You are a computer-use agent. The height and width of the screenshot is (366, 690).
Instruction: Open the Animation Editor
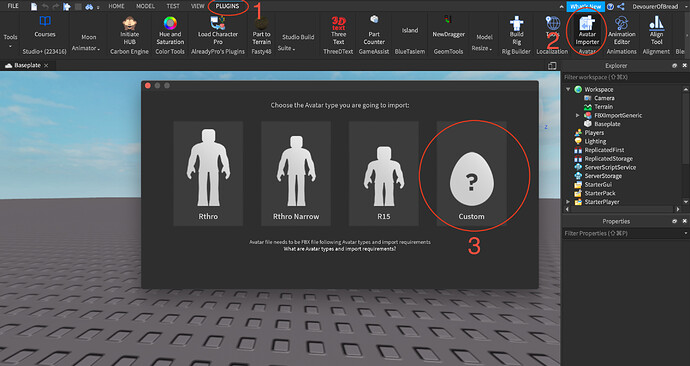[x=621, y=31]
